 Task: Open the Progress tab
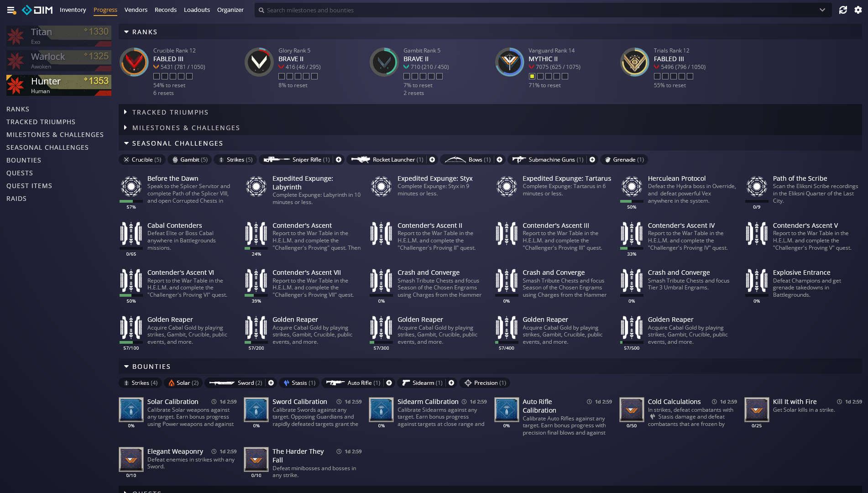(x=105, y=10)
